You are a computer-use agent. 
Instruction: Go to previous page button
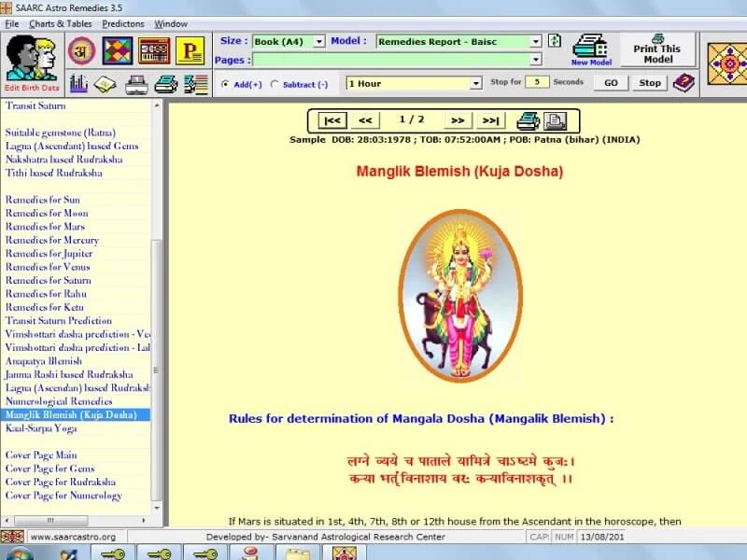tap(365, 121)
